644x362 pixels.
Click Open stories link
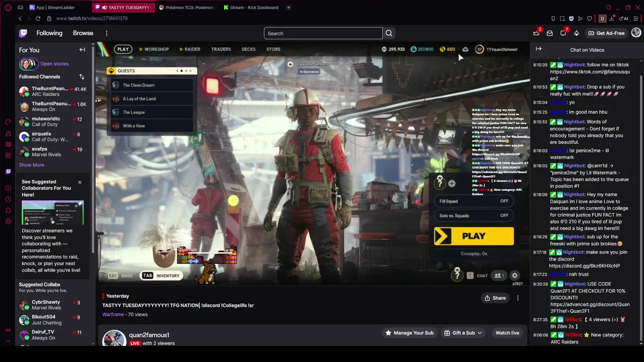[54, 64]
